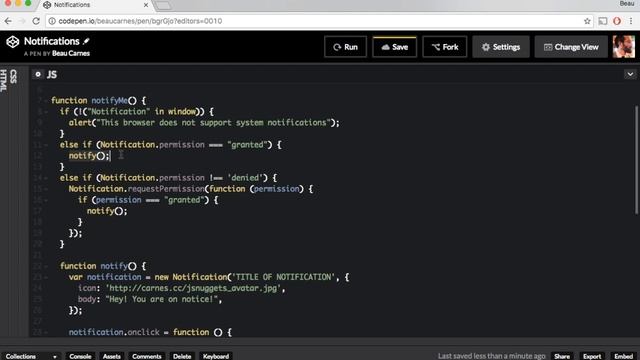Switch to the HTML editor tab
The width and height of the screenshot is (640, 360).
[x=4, y=80]
